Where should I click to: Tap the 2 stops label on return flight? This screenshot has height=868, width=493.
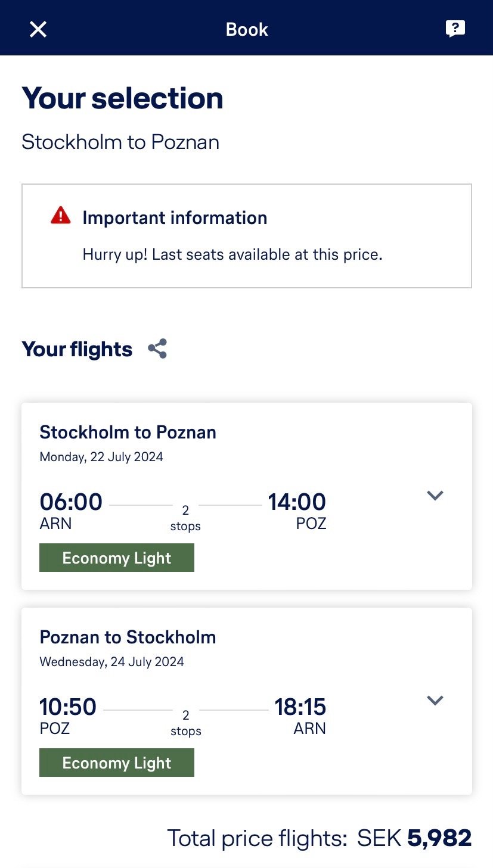pos(185,723)
